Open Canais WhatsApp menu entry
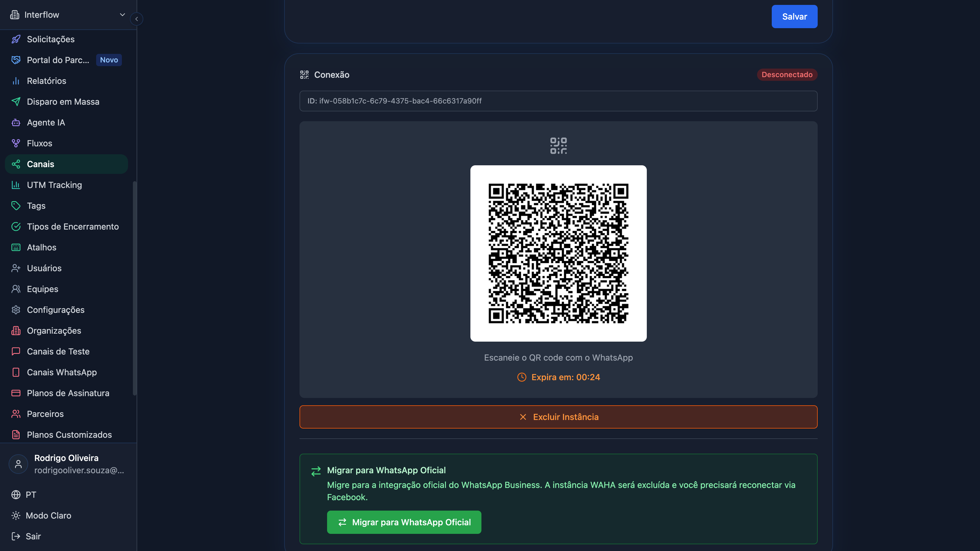The height and width of the screenshot is (551, 980). pyautogui.click(x=66, y=372)
